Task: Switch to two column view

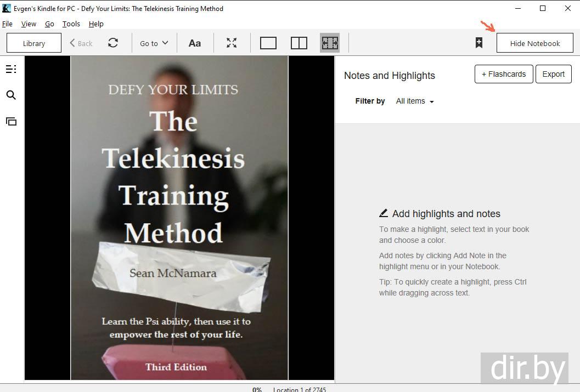Action: [299, 43]
